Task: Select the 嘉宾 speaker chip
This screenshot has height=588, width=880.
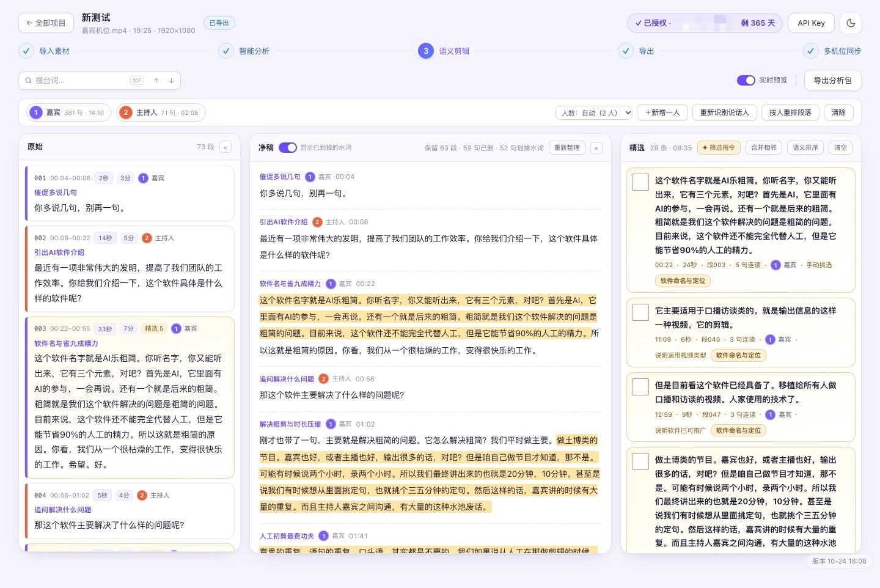Action: point(68,112)
